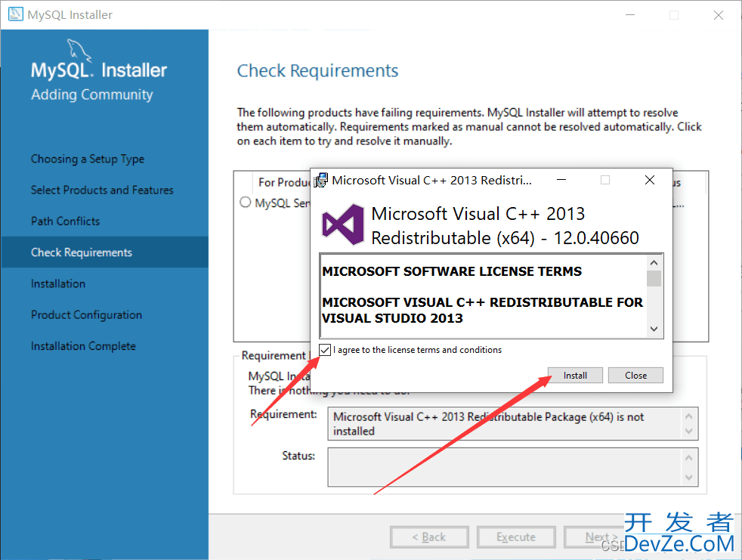This screenshot has height=560, width=742.
Task: Click the Requirement field up arrow
Action: (688, 416)
